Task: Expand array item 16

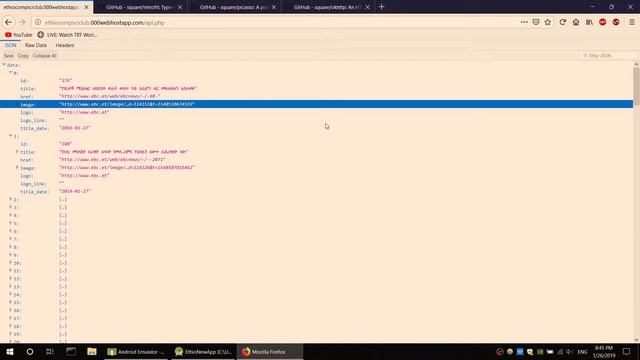Action: pyautogui.click(x=11, y=310)
